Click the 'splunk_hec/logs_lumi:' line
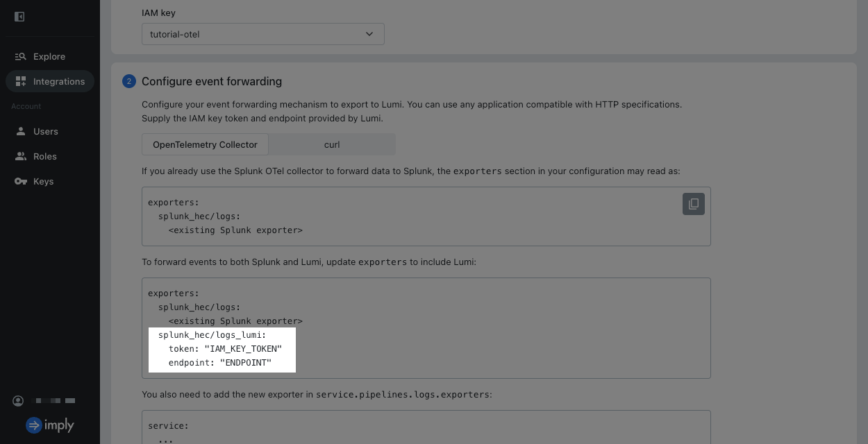 point(212,335)
